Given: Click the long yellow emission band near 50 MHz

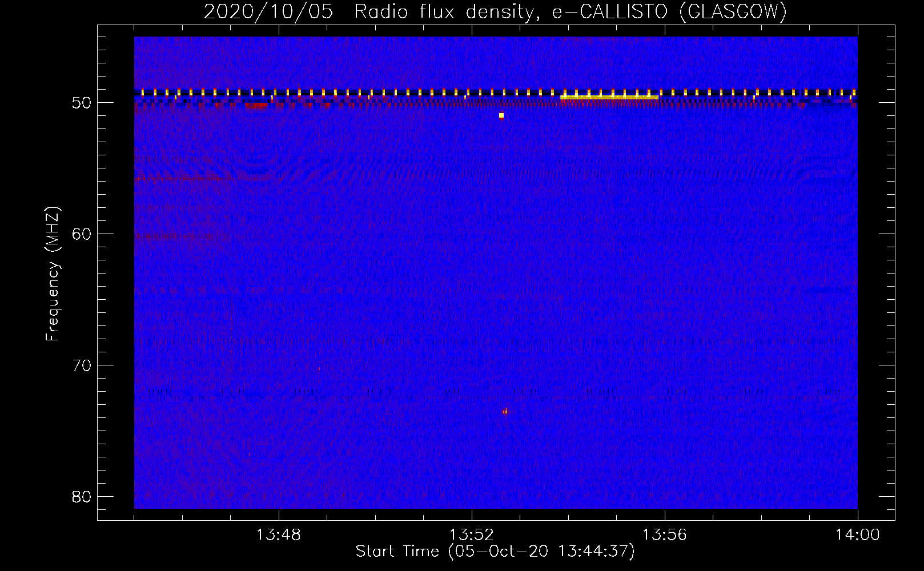Looking at the screenshot, I should coord(609,98).
